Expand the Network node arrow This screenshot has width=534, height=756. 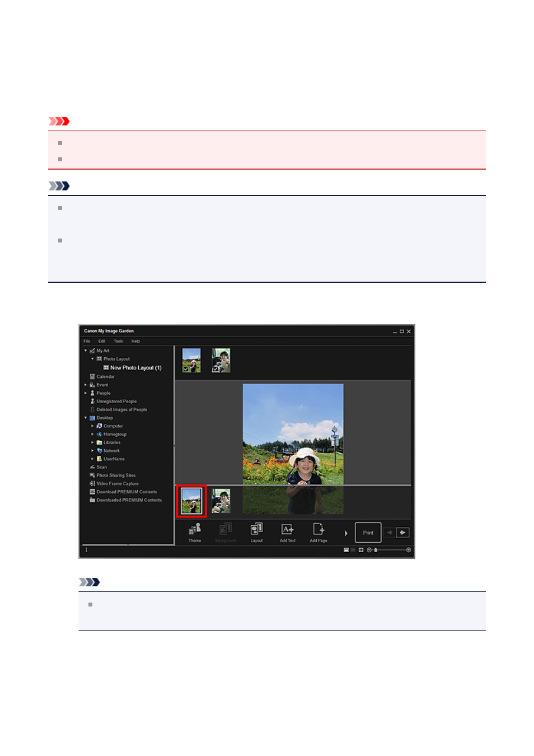92,450
